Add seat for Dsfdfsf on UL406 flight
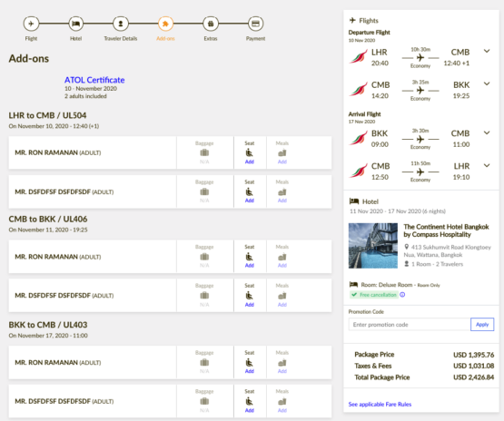This screenshot has height=421, width=504. click(x=250, y=305)
